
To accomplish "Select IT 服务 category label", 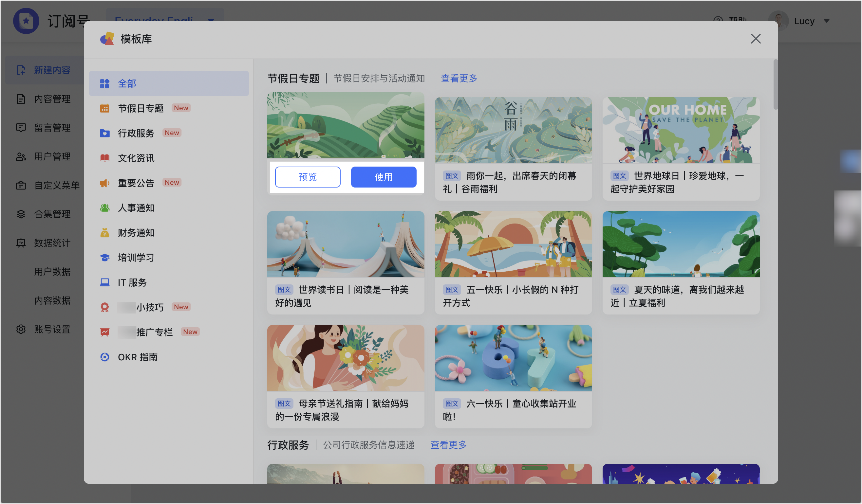I will click(x=132, y=282).
